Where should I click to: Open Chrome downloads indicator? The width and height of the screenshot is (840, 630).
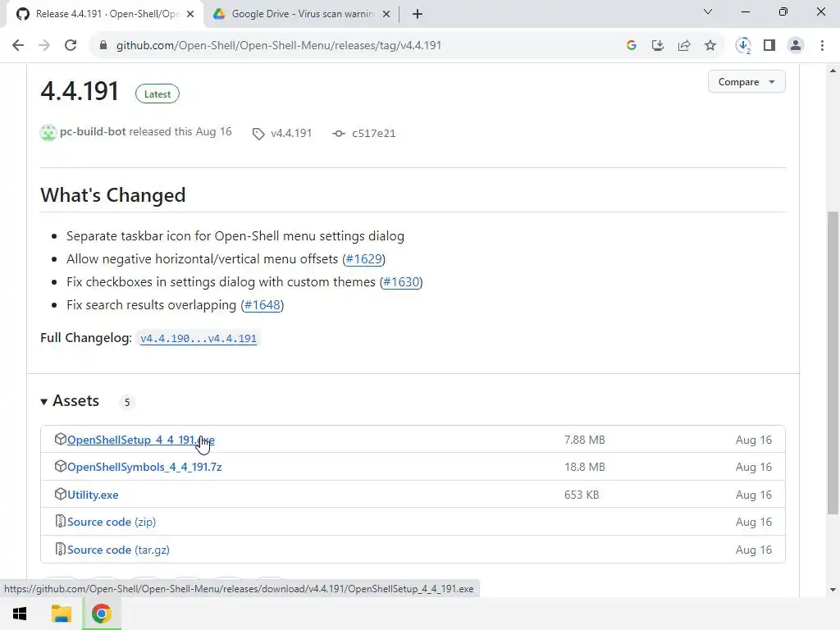click(x=743, y=46)
